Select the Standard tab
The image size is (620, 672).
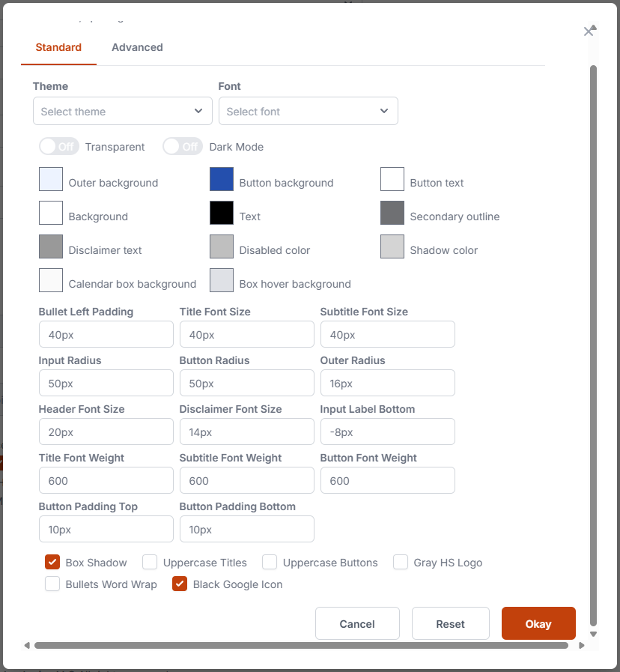tap(58, 47)
